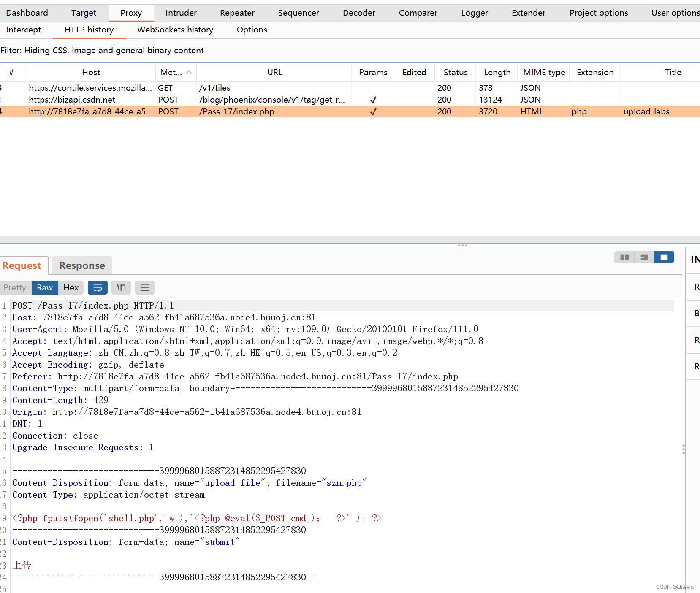Click the 上传 submit value line
The width and height of the screenshot is (700, 593).
[x=22, y=565]
